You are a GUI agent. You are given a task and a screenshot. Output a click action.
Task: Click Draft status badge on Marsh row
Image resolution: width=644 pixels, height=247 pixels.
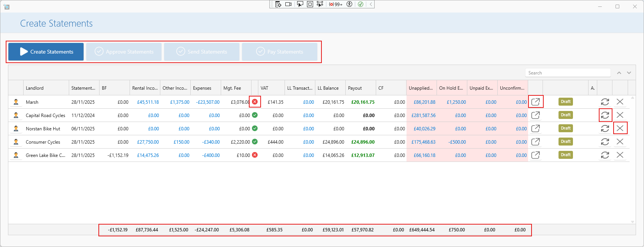pyautogui.click(x=565, y=102)
